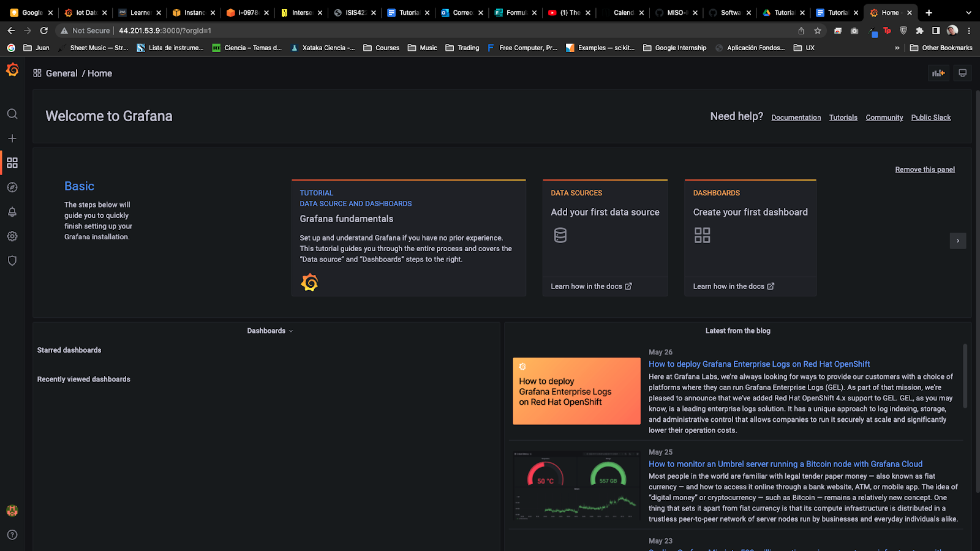Click Home in the breadcrumb

tap(99, 73)
